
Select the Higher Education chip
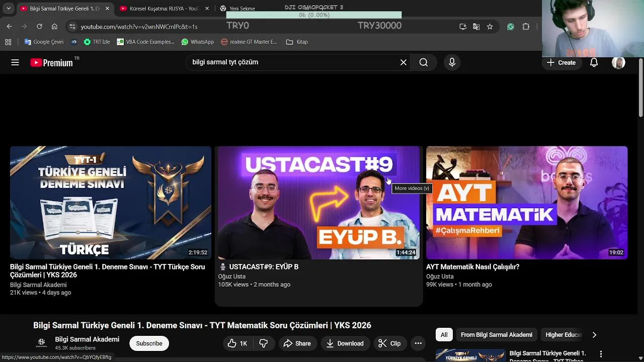coord(563,335)
